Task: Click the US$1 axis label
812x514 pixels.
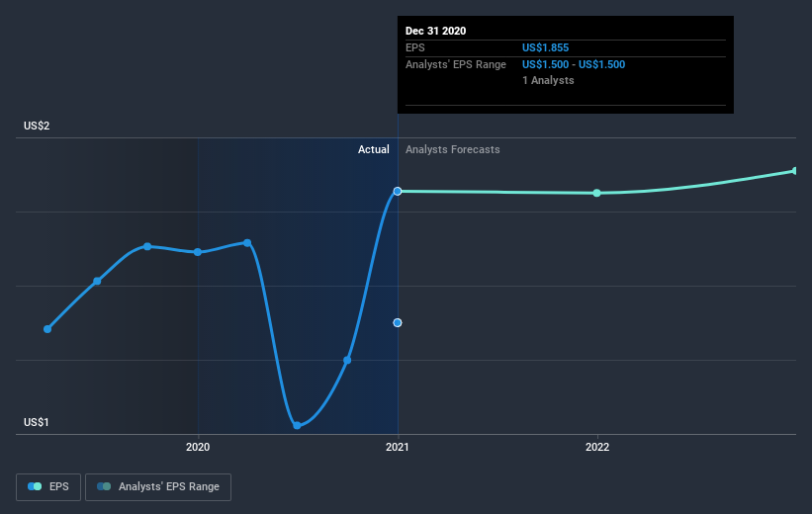Action: (x=37, y=422)
